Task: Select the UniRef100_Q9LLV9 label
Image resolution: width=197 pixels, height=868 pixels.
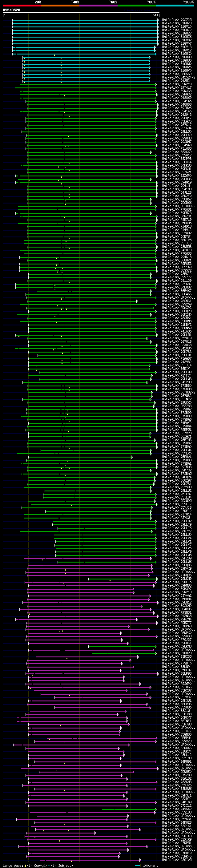Action: [x=177, y=551]
